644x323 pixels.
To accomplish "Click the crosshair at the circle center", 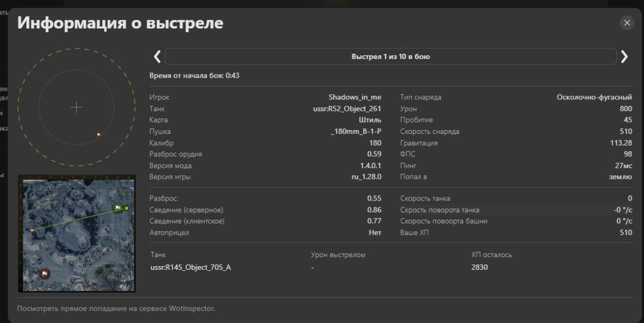I will click(77, 107).
